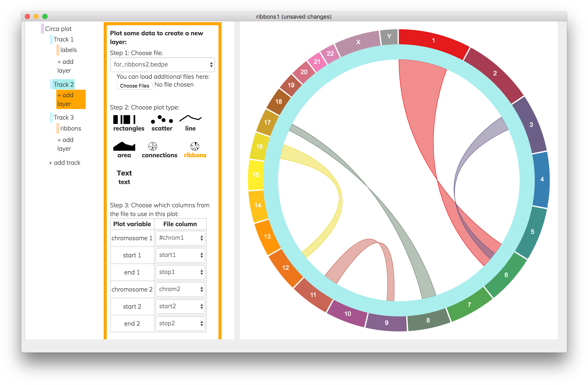Image resolution: width=588 pixels, height=385 pixels.
Task: Pick the Text plot type icon
Action: [124, 173]
